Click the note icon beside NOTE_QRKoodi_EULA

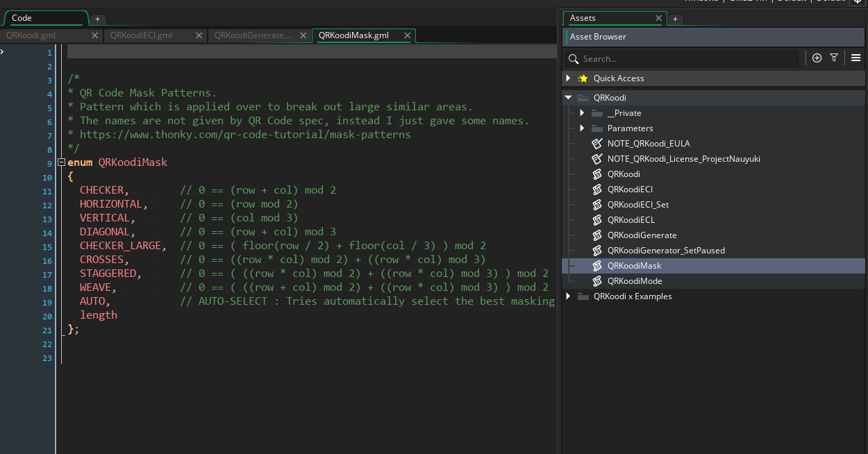click(x=596, y=144)
